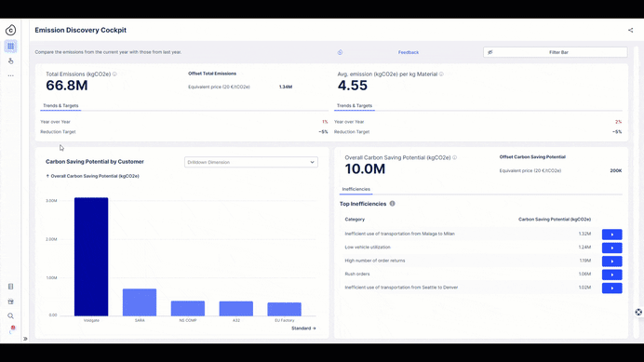Click 'Offset Carbon Saving Potential' label
This screenshot has width=644, height=362.
[x=532, y=157]
